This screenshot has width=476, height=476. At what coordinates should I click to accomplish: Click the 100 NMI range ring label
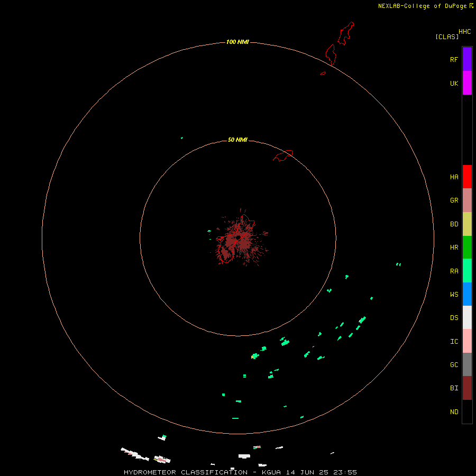[x=237, y=42]
